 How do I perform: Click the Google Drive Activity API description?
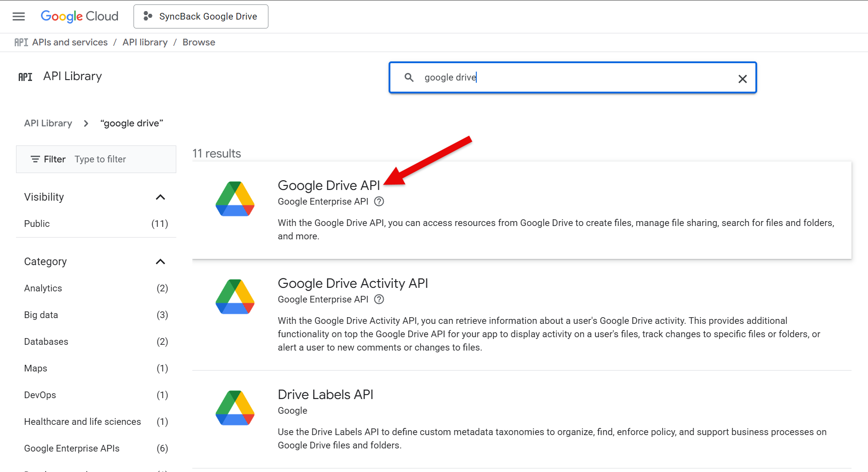pos(549,334)
